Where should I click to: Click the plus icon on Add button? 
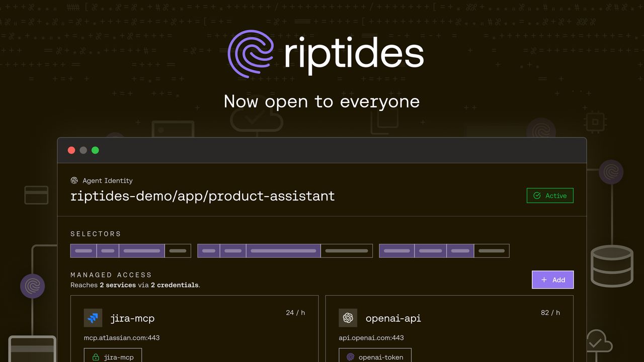[x=544, y=280]
